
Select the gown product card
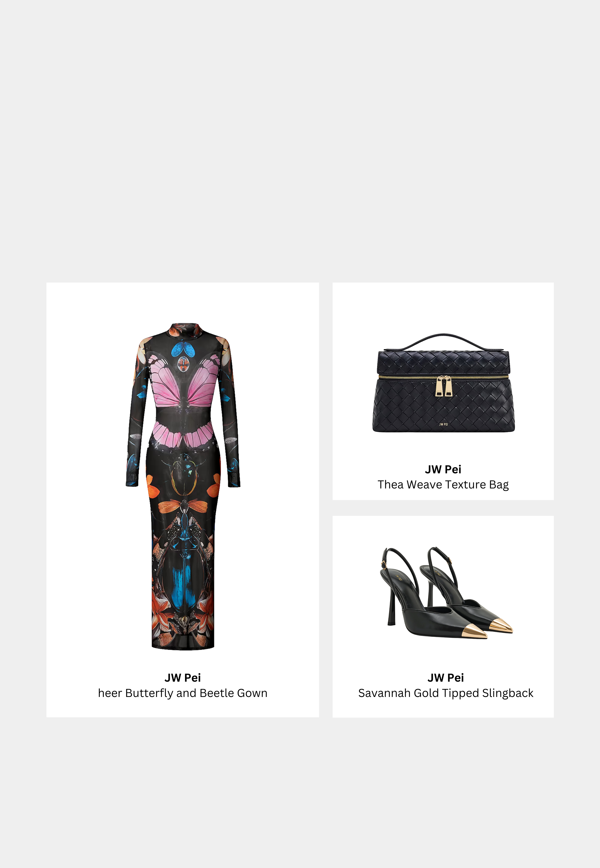183,500
